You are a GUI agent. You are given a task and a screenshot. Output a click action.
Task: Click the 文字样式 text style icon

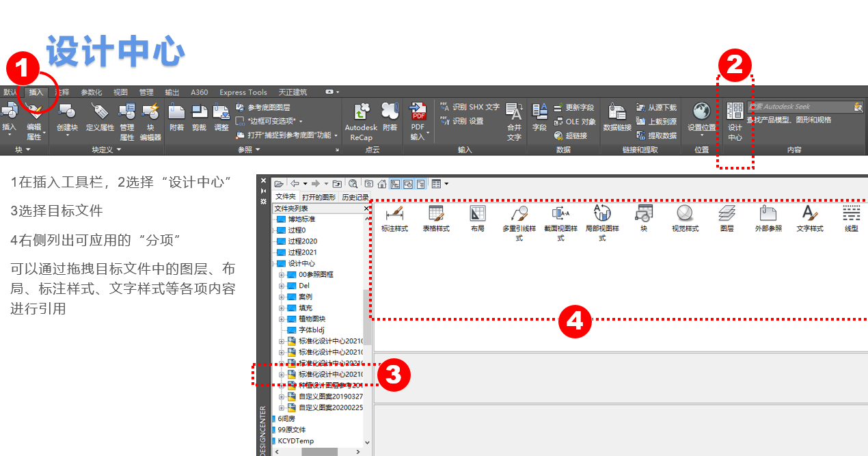coord(810,218)
